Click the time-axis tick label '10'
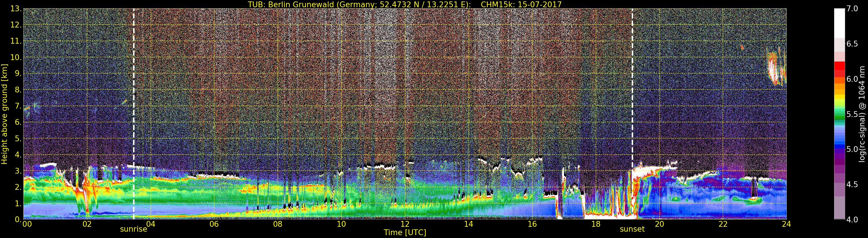Viewport: 868px width, 238px height. pos(341,224)
